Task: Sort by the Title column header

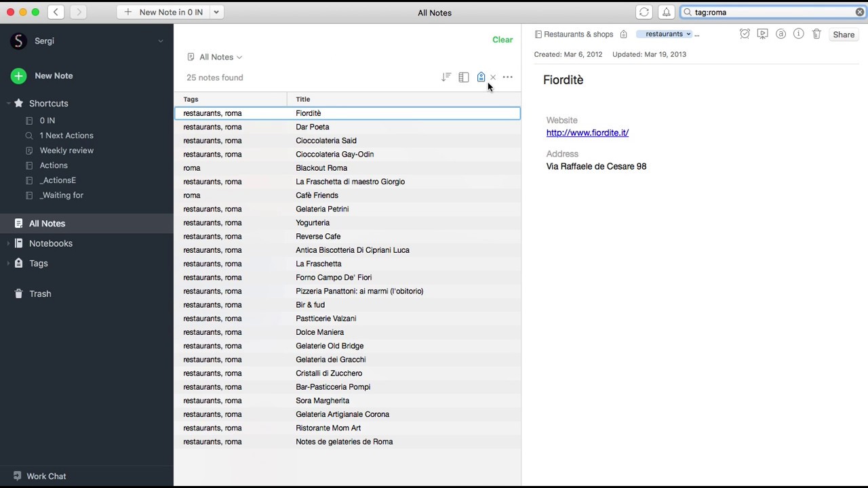Action: coord(403,99)
